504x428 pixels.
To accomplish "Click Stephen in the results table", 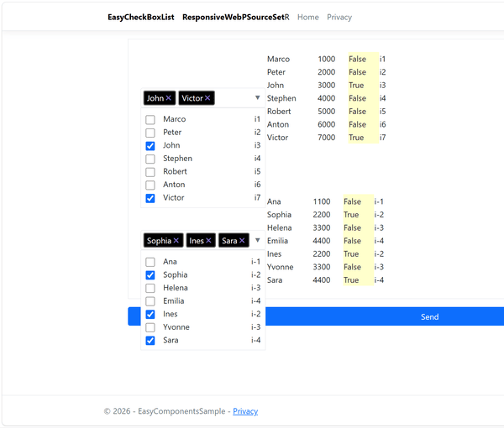I will point(281,98).
